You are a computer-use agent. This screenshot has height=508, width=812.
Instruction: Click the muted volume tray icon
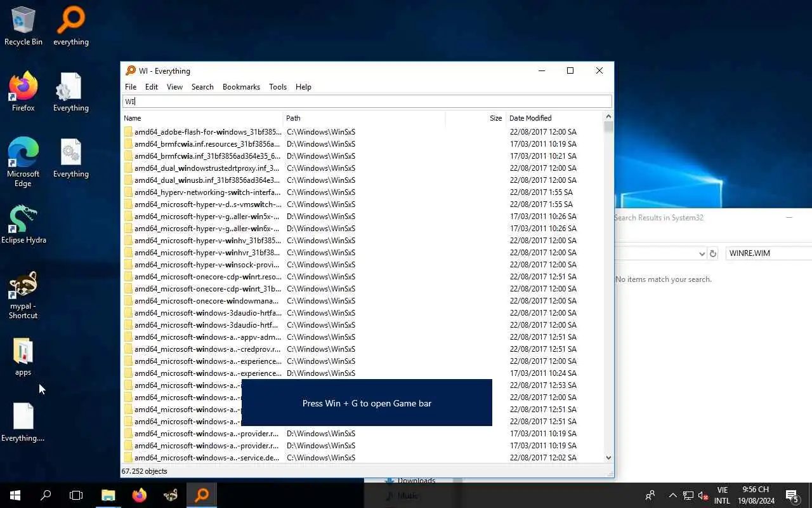click(703, 495)
